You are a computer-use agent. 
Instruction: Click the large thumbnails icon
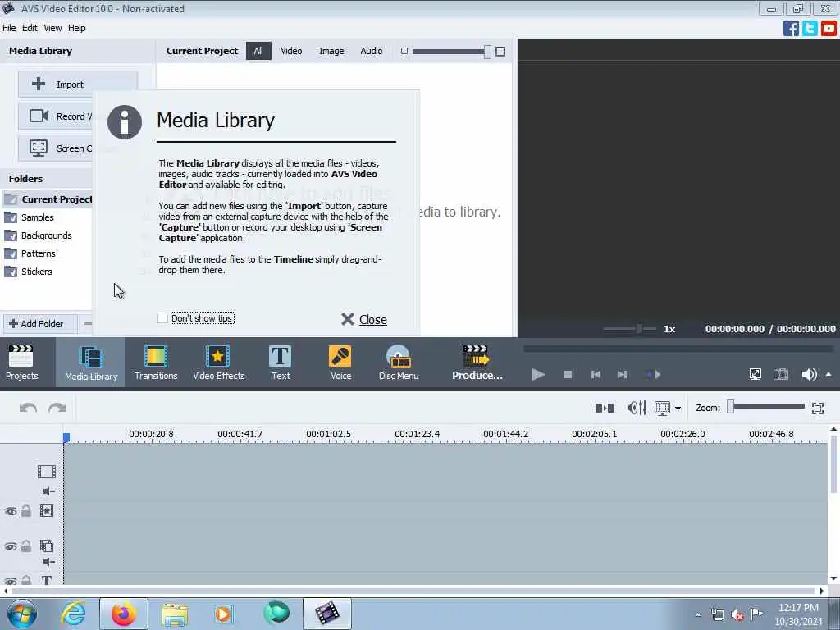(500, 52)
